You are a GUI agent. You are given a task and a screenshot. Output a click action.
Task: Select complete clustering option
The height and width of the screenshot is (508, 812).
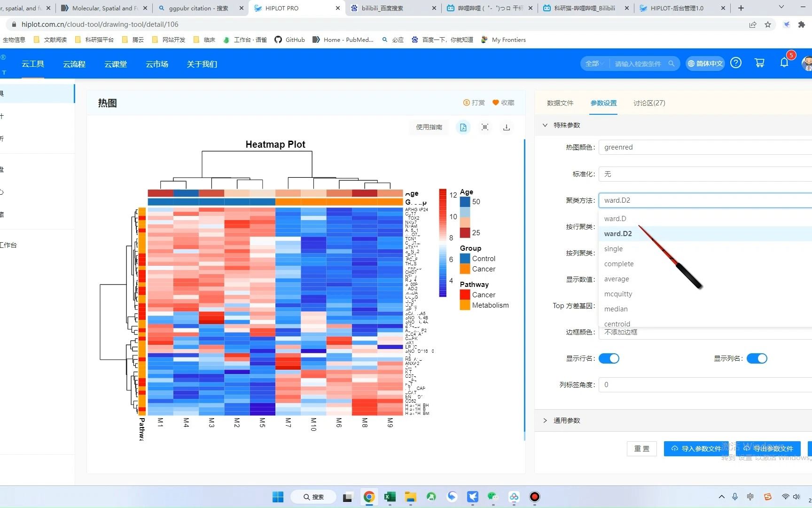(x=705, y=264)
